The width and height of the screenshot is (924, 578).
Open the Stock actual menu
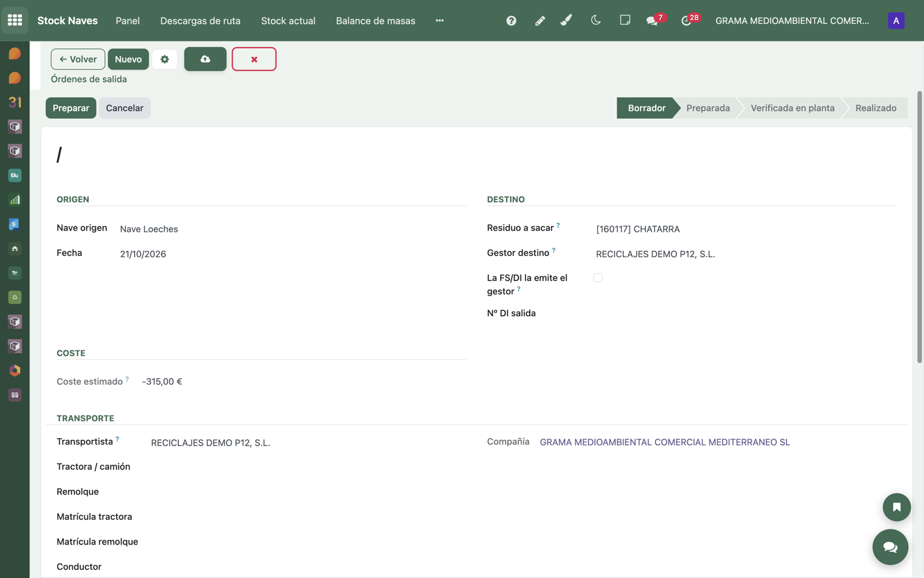[288, 21]
